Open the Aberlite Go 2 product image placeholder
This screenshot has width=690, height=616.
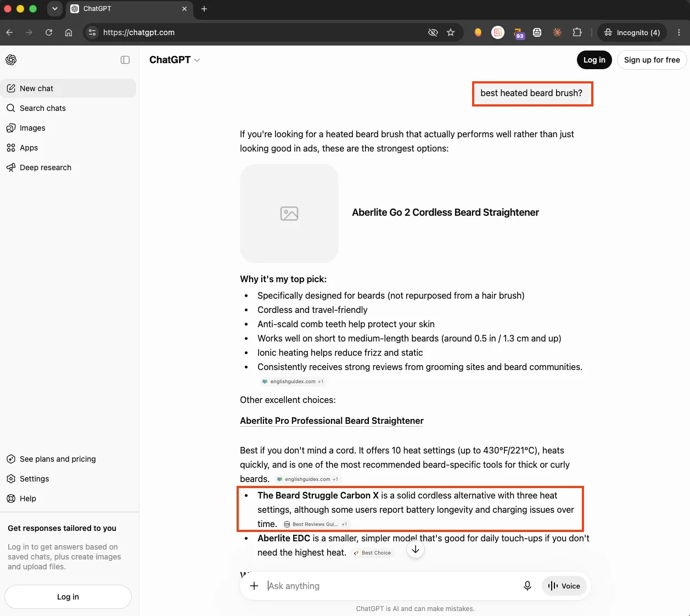(x=289, y=214)
